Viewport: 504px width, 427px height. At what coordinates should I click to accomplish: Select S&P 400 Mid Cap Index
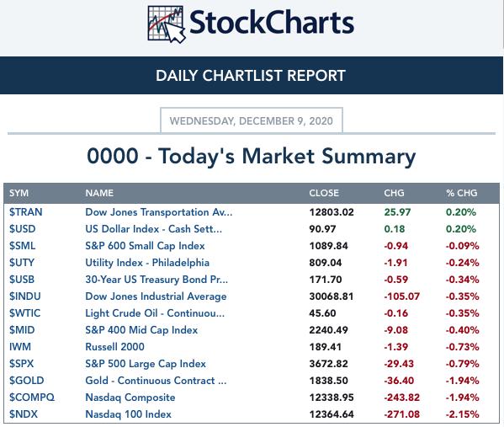click(x=141, y=330)
